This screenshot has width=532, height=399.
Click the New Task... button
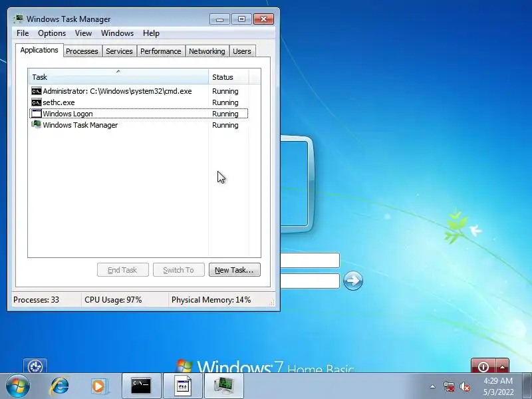pyautogui.click(x=235, y=270)
